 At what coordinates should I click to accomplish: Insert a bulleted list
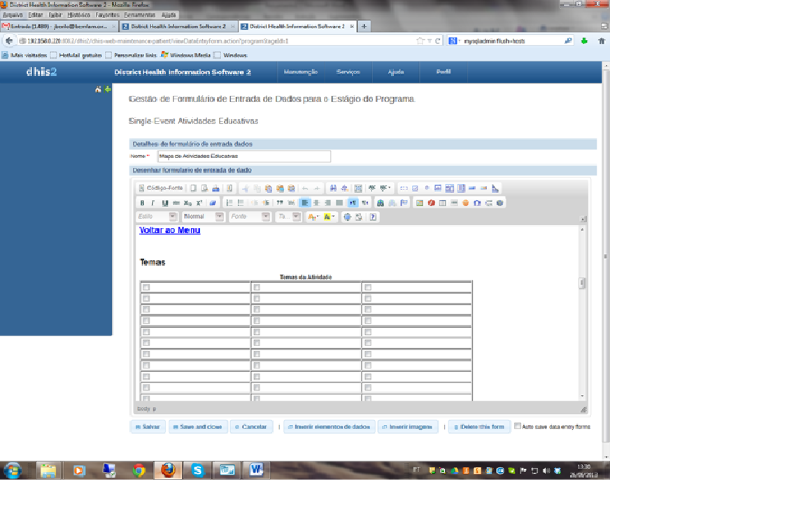coord(241,203)
